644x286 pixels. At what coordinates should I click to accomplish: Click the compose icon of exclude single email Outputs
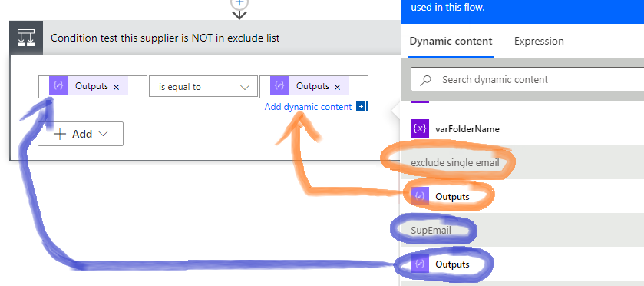point(420,196)
